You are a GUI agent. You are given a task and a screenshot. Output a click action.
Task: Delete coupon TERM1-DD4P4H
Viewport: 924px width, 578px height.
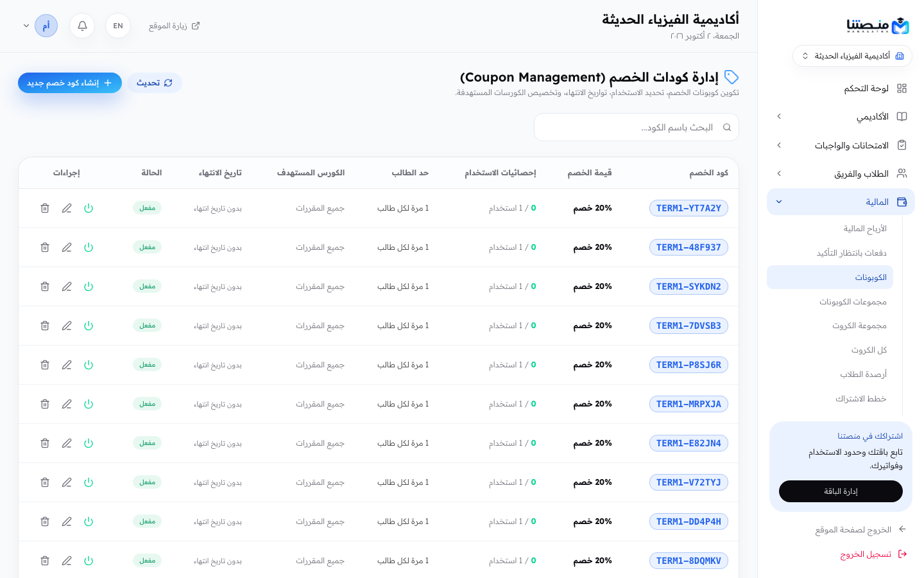click(45, 521)
